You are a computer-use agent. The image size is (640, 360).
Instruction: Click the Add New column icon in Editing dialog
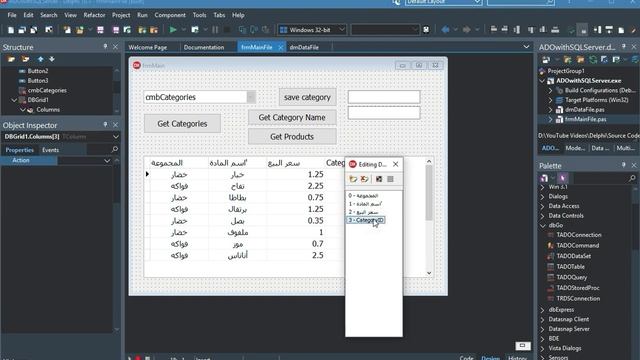click(x=353, y=179)
